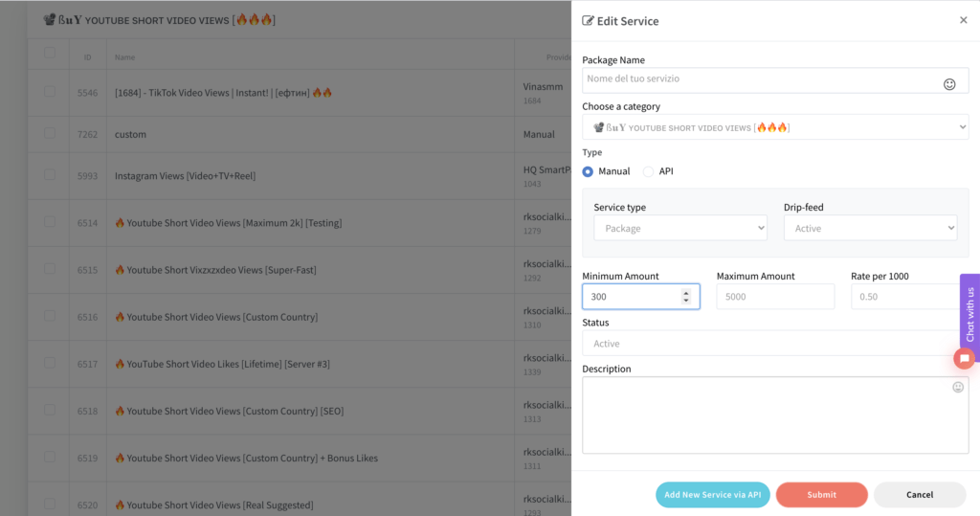This screenshot has width=980, height=516.
Task: Open the red chat bubble icon
Action: pos(965,358)
